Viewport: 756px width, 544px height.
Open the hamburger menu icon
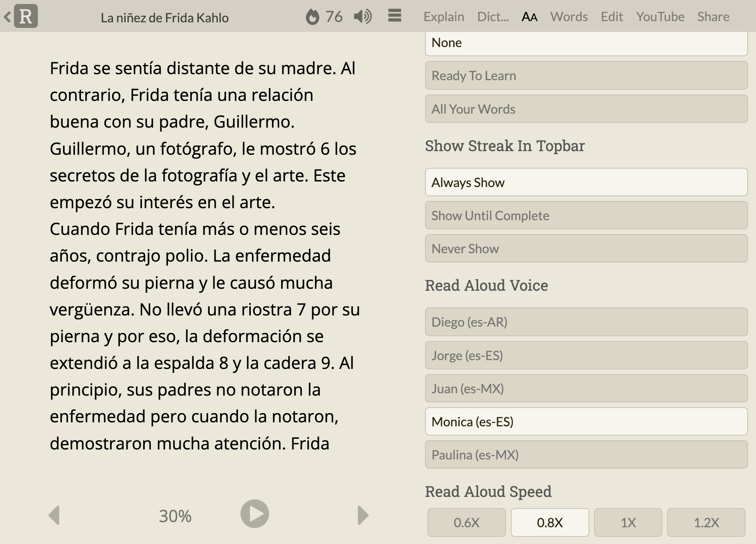click(x=394, y=16)
